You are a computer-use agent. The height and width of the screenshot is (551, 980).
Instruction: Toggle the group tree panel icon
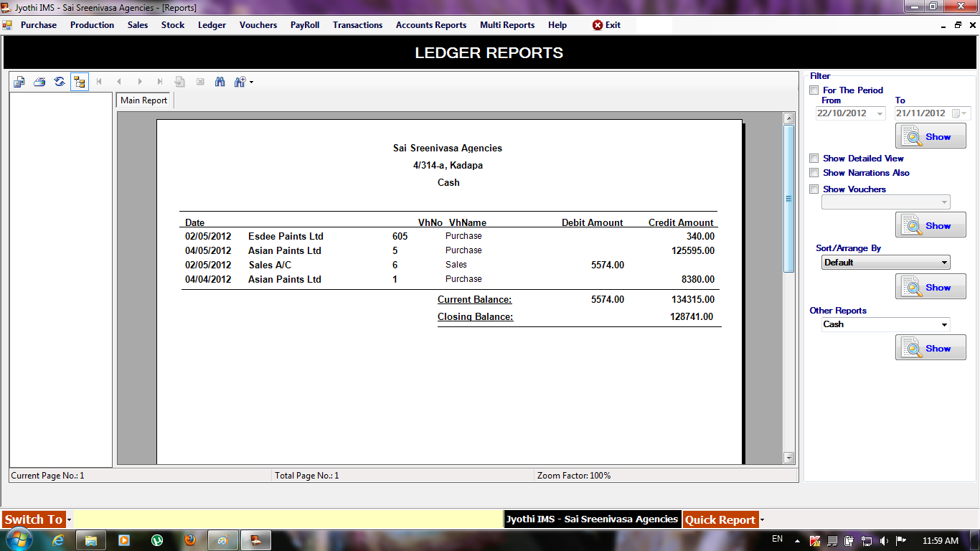(80, 82)
